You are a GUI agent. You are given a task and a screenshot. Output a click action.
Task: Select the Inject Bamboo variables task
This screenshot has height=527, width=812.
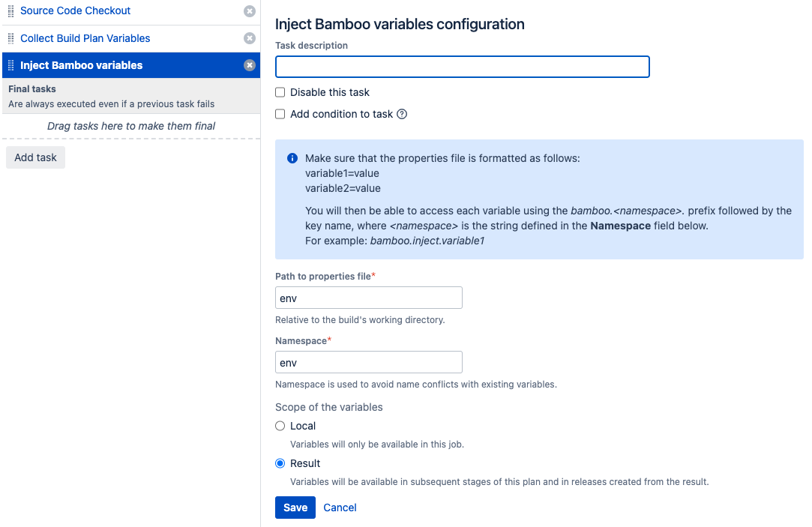pyautogui.click(x=81, y=65)
